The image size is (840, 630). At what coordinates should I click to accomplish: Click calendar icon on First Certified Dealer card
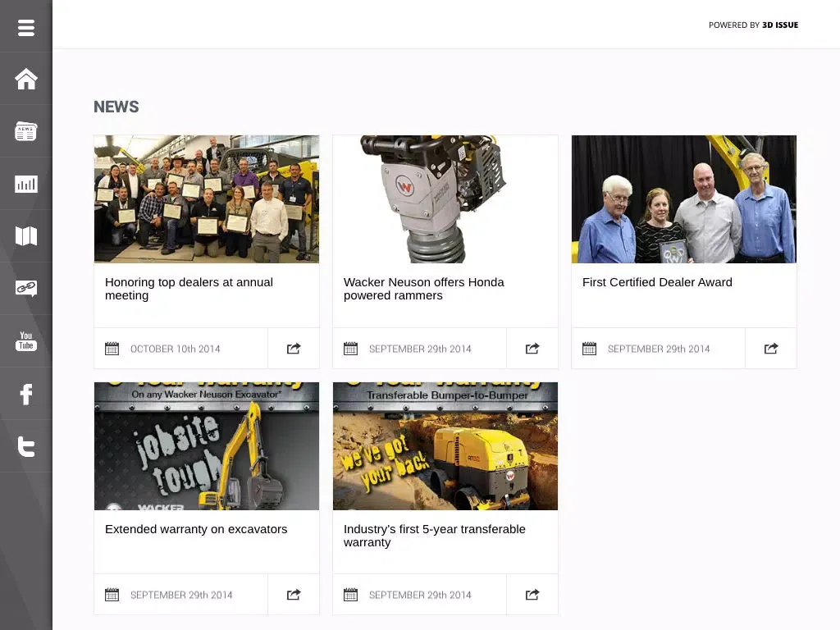point(589,349)
